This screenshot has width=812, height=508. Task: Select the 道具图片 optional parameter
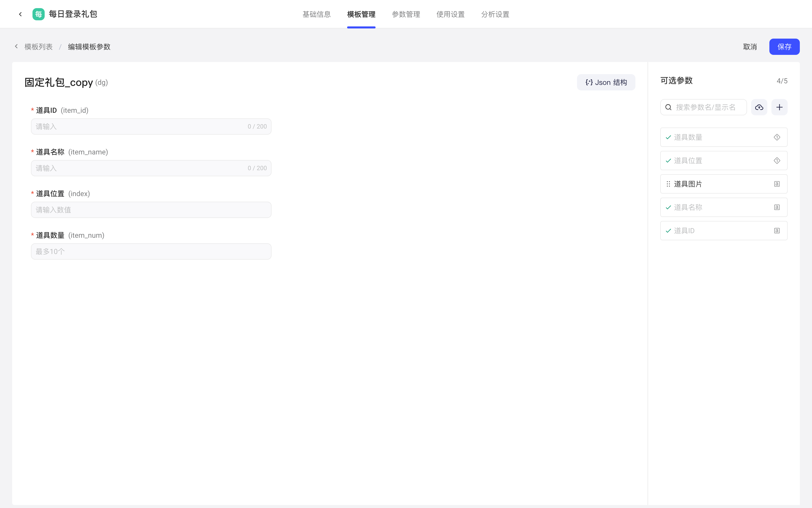point(724,184)
